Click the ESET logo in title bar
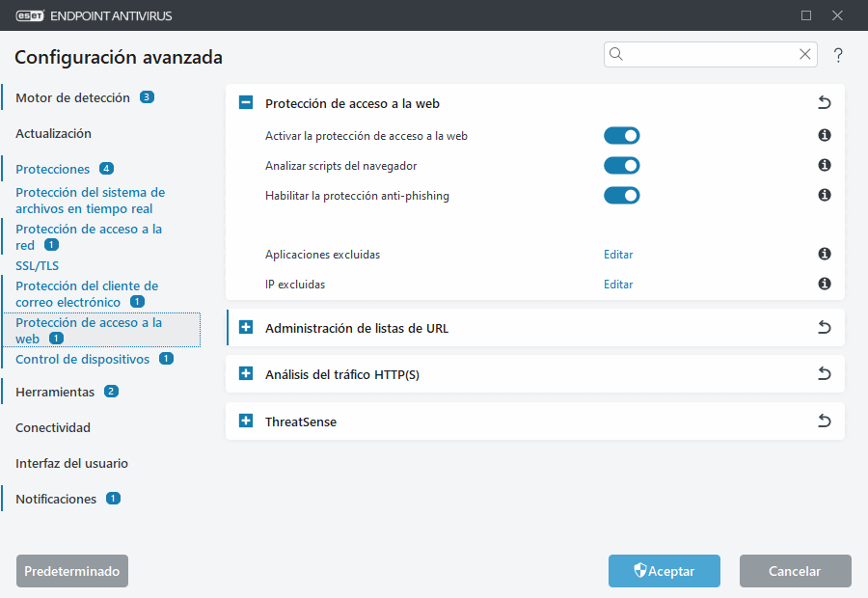868x598 pixels. [30, 15]
